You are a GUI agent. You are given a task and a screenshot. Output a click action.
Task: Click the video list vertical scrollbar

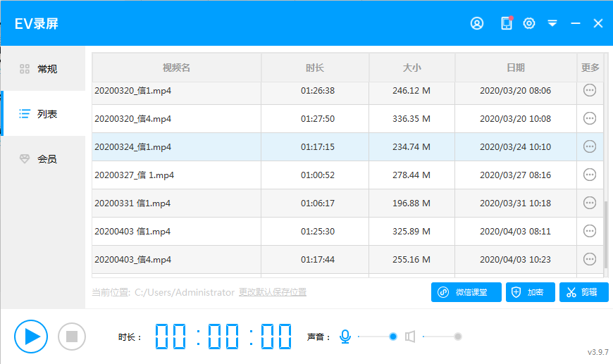[x=606, y=232]
